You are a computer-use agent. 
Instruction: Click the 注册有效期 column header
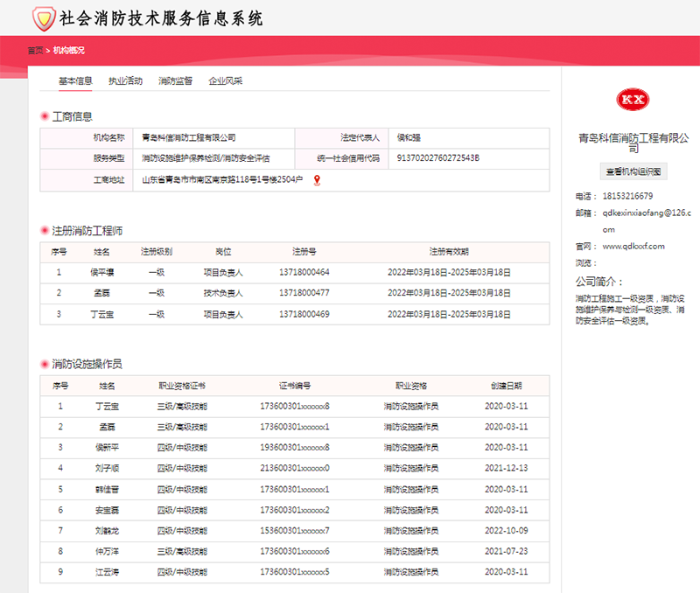pos(449,252)
